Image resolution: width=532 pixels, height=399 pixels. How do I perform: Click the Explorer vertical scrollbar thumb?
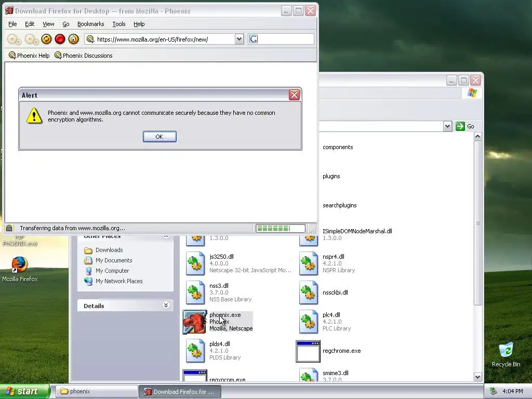point(478,223)
